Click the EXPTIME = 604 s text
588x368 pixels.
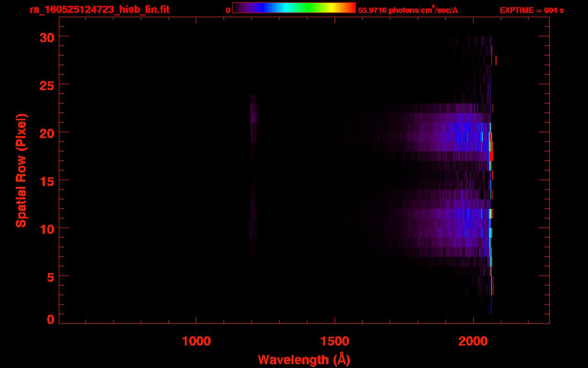[531, 10]
